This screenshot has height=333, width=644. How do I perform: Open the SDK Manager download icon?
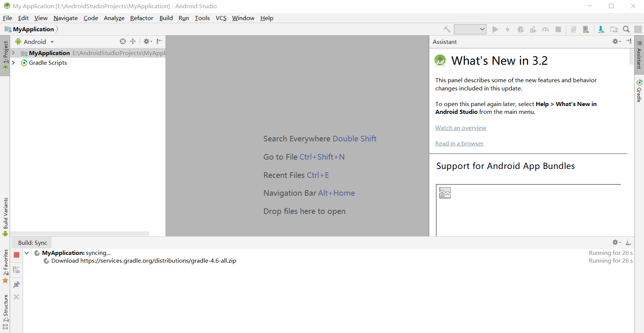pos(601,29)
